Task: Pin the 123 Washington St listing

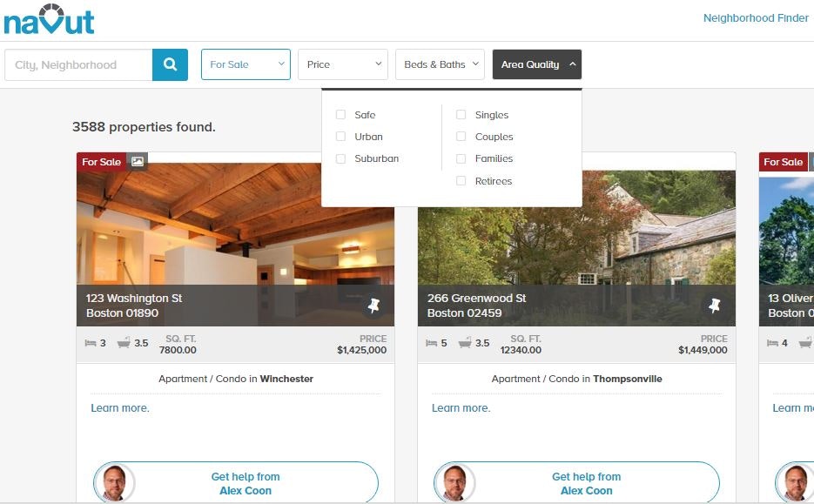Action: [373, 306]
